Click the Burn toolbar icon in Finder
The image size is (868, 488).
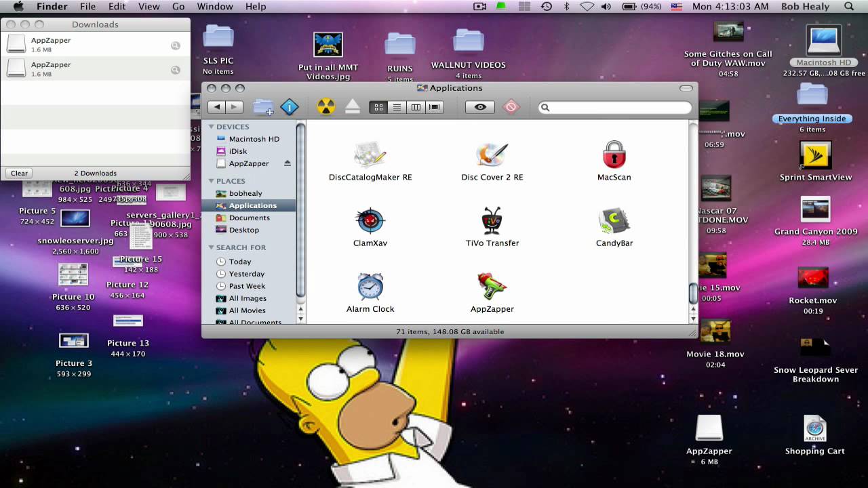click(x=326, y=107)
